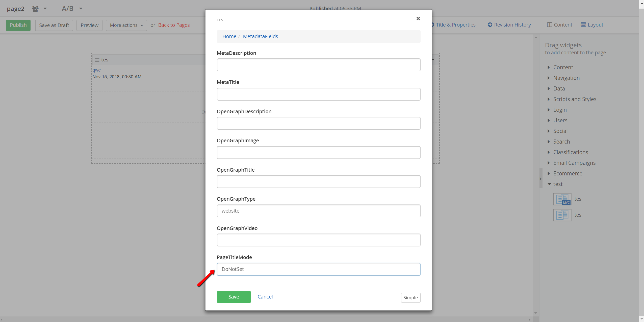Viewport: 644px width, 322px height.
Task: Click the Cancel link
Action: [x=265, y=297]
